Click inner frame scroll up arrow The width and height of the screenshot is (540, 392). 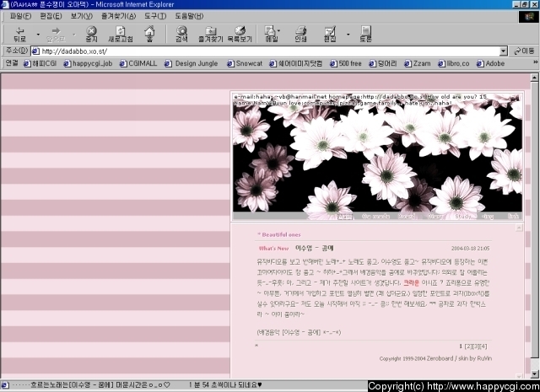[x=519, y=228]
